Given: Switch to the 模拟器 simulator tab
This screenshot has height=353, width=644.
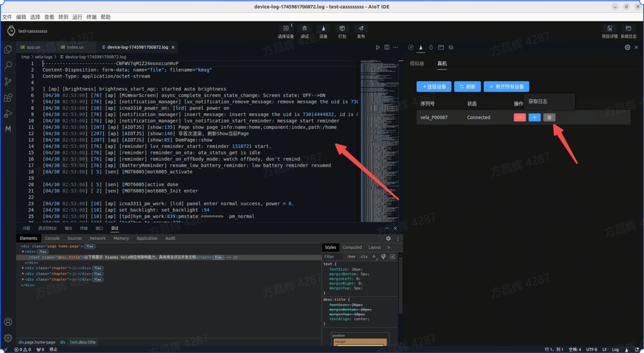Looking at the screenshot, I should 417,64.
